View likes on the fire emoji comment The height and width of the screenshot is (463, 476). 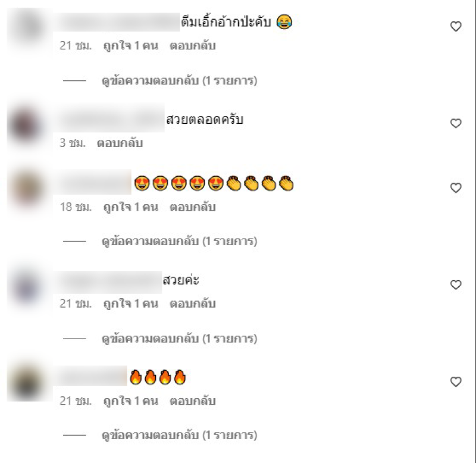(130, 401)
